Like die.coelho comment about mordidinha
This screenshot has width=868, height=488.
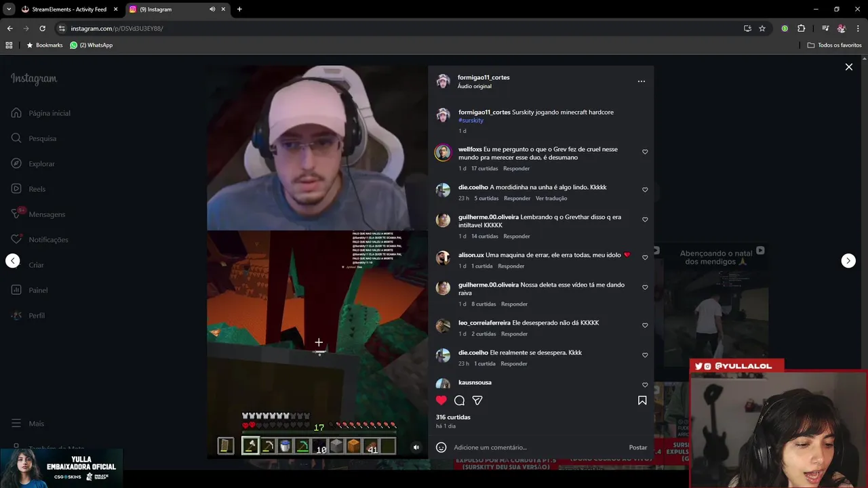pos(645,190)
